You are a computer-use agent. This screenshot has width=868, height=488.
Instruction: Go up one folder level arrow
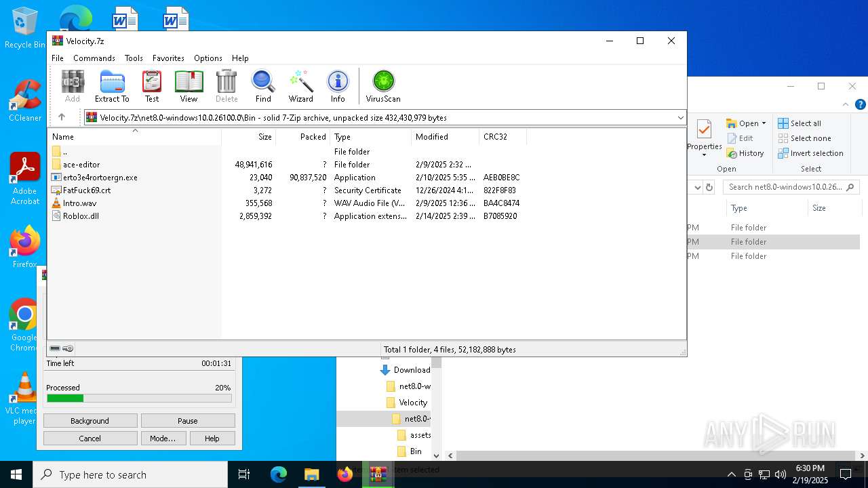[62, 117]
